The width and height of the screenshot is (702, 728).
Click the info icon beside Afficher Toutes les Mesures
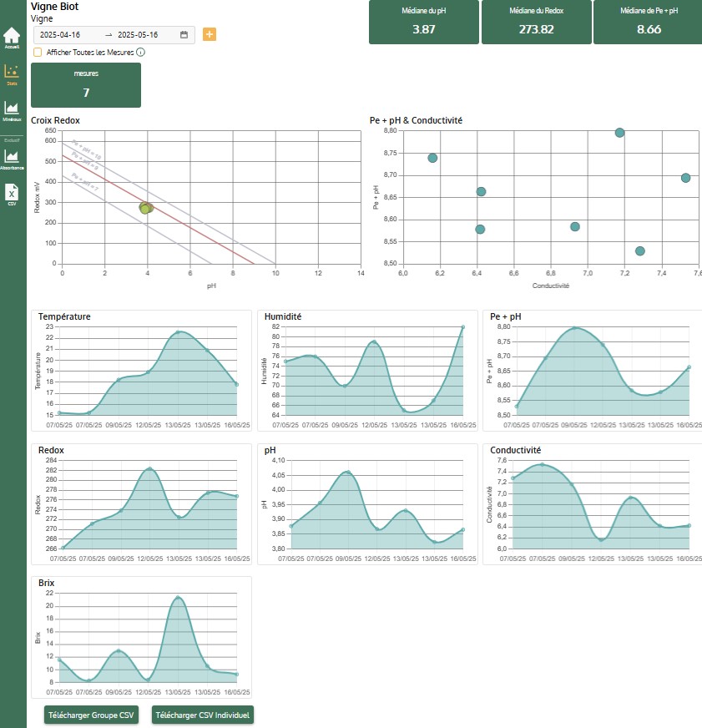[141, 53]
